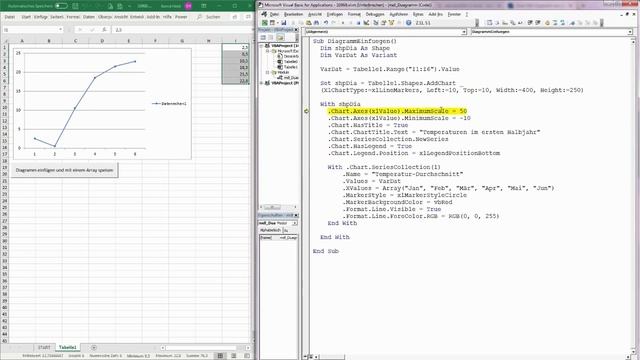Open the Einfügen ribbon tab in Excel
The height and width of the screenshot is (360, 640).
[x=41, y=17]
